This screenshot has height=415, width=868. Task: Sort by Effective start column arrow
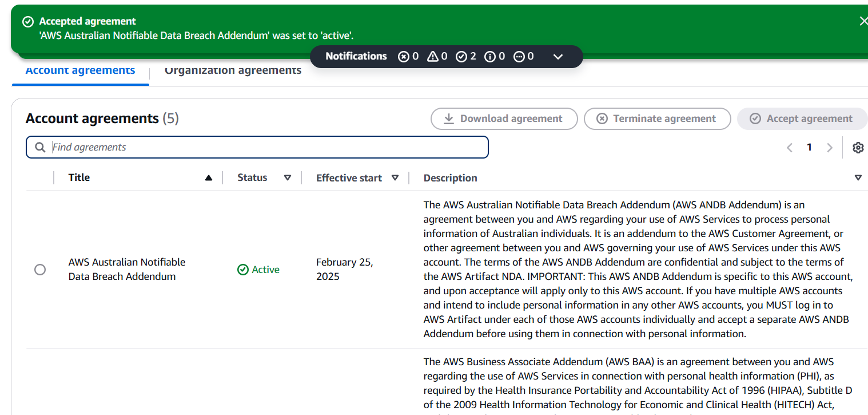tap(395, 178)
